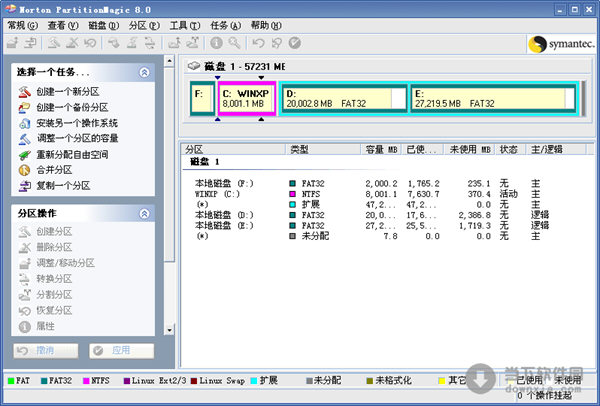The height and width of the screenshot is (406, 600).
Task: Select the 本地磁盘 (D:) row in the list
Action: [371, 215]
